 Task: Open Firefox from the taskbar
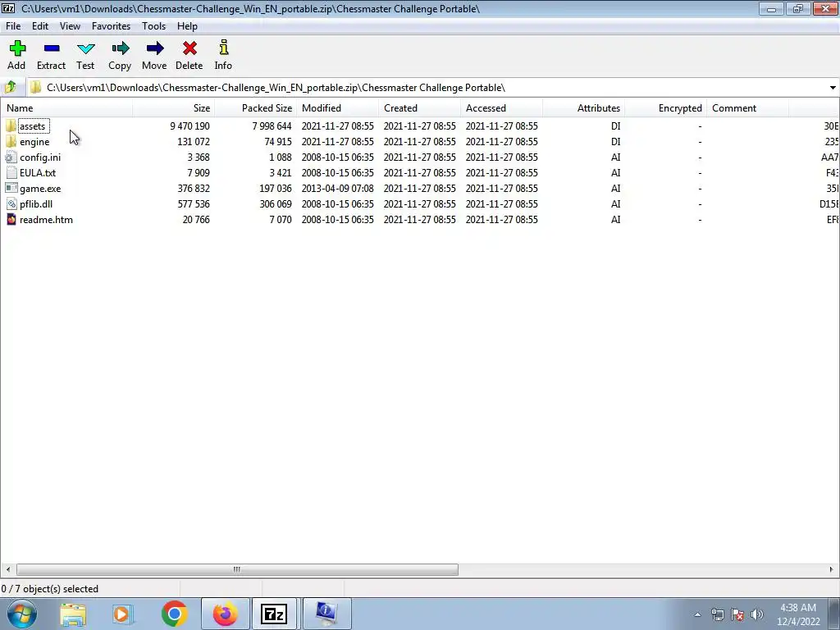pyautogui.click(x=225, y=614)
